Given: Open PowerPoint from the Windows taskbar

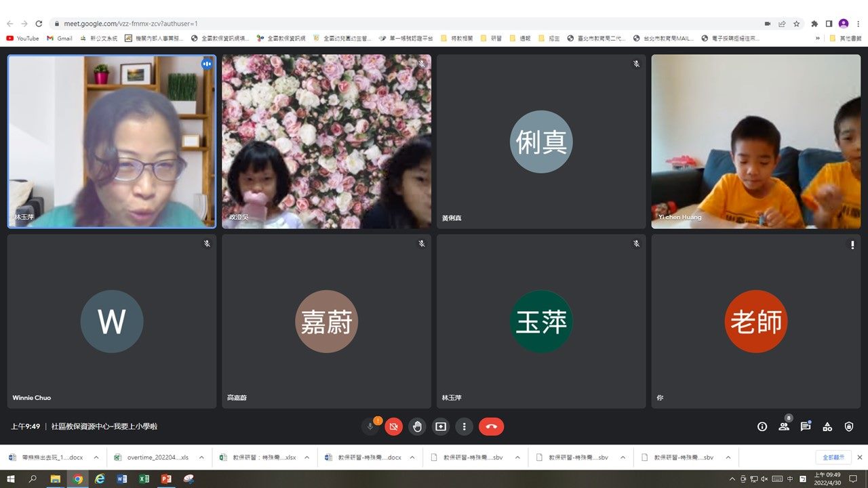Looking at the screenshot, I should 166,479.
